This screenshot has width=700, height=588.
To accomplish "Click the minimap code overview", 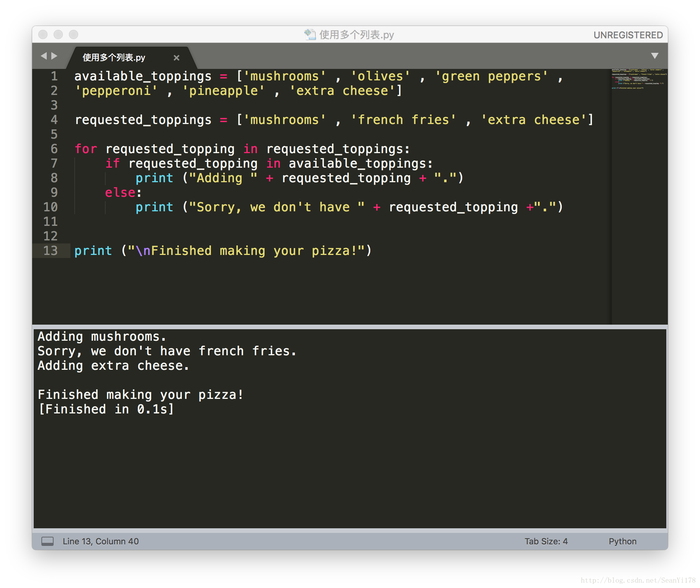I will 639,79.
